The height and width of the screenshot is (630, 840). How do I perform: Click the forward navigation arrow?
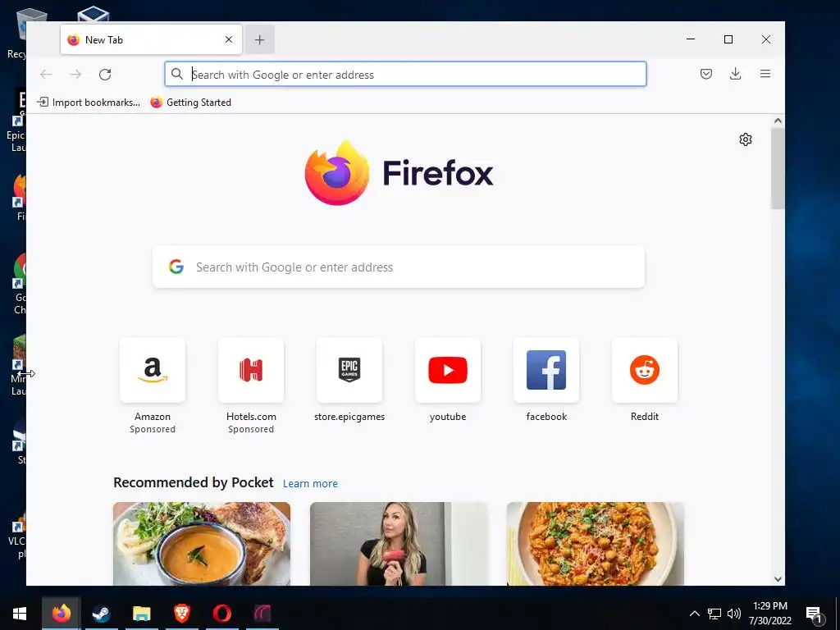(x=75, y=75)
